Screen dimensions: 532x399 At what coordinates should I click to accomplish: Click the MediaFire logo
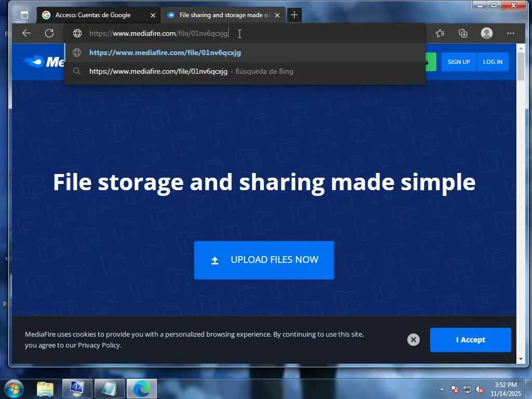pyautogui.click(x=43, y=62)
